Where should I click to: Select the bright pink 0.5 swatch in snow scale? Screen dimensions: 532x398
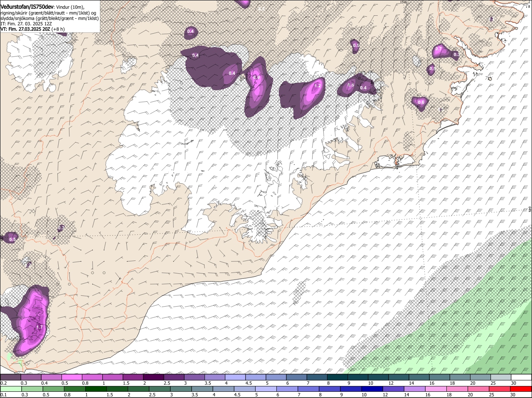pyautogui.click(x=71, y=377)
